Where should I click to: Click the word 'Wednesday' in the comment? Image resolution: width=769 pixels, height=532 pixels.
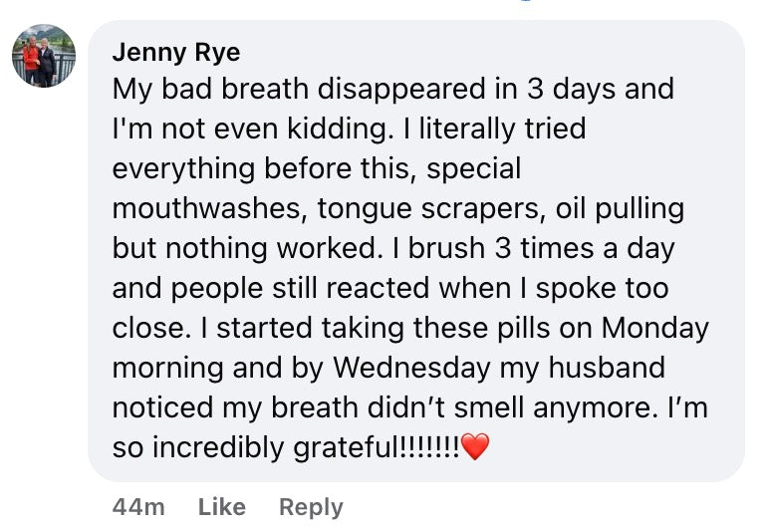411,368
